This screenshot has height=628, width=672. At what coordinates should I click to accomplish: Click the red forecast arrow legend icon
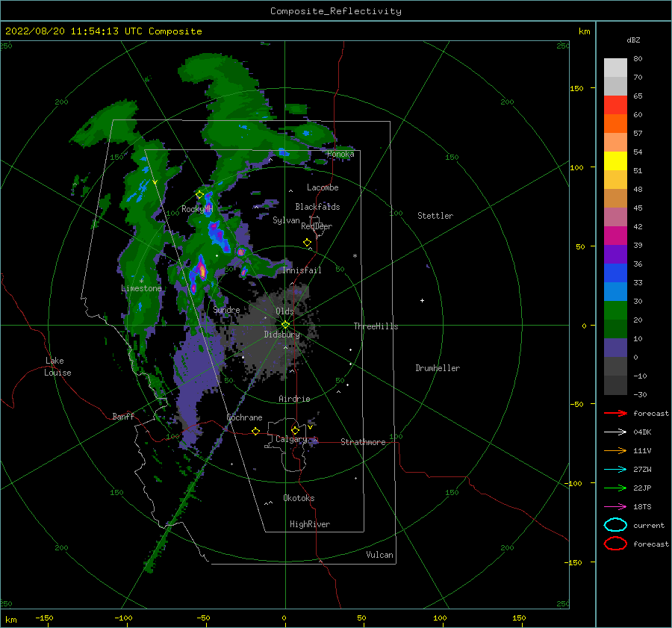615,413
